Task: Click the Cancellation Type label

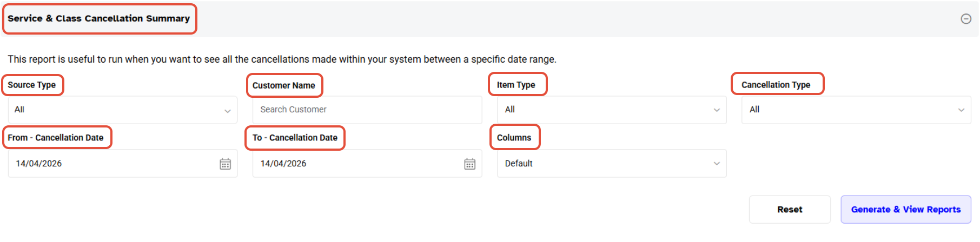Action: 776,85
